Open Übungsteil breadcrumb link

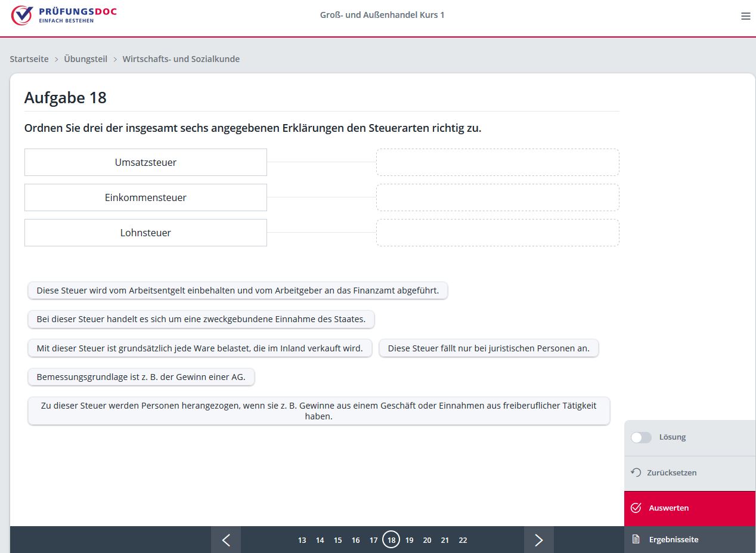pyautogui.click(x=86, y=59)
